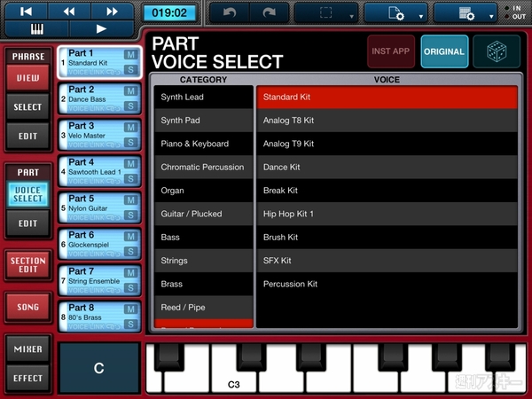Start playback with the play button
The image size is (532, 399).
coord(101,29)
